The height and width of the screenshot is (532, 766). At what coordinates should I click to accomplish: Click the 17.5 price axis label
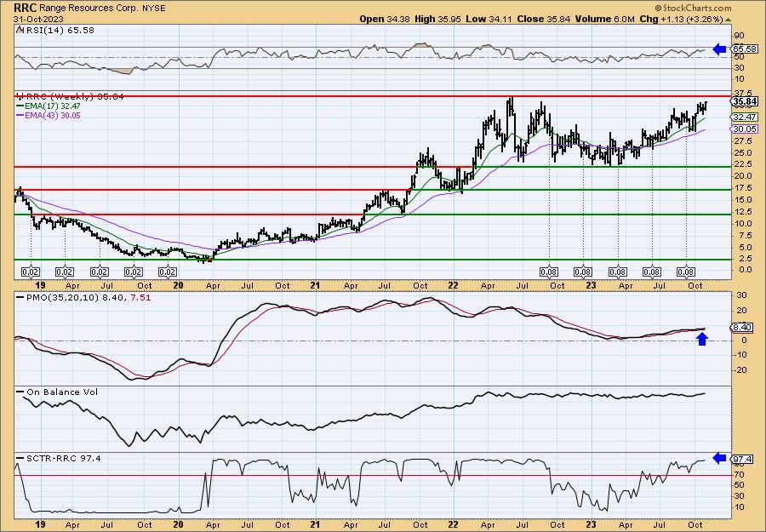coord(742,189)
